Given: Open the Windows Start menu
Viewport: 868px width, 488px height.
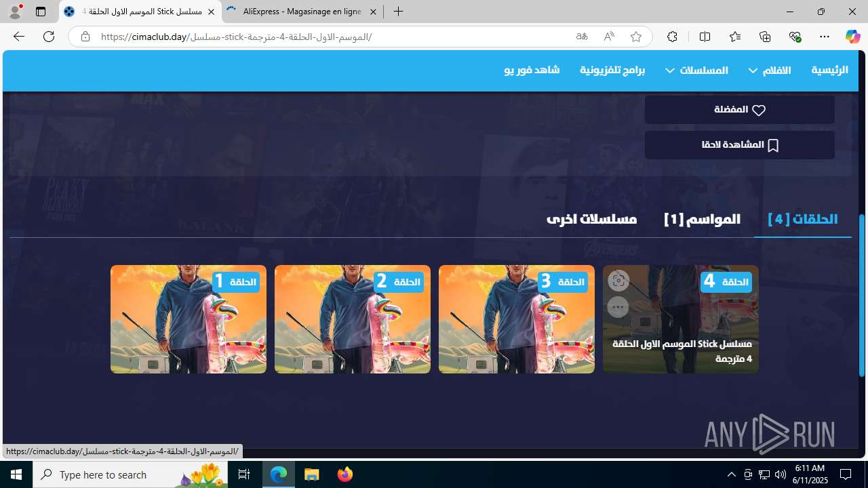Looking at the screenshot, I should 16,474.
